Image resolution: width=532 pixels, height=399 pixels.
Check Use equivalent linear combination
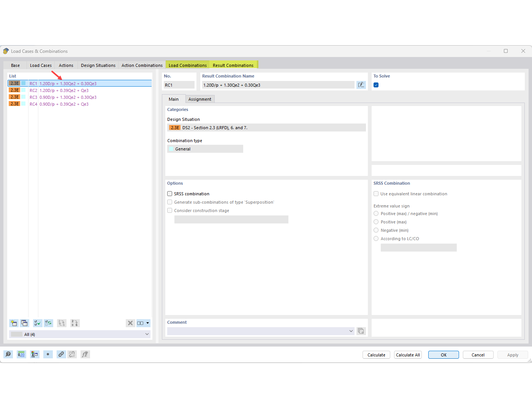(376, 194)
